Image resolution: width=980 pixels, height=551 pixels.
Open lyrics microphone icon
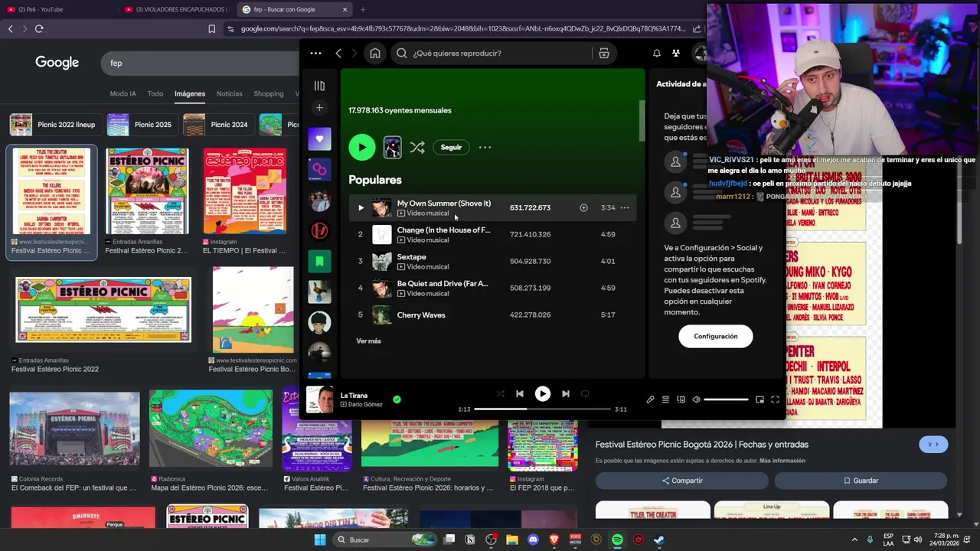click(650, 399)
